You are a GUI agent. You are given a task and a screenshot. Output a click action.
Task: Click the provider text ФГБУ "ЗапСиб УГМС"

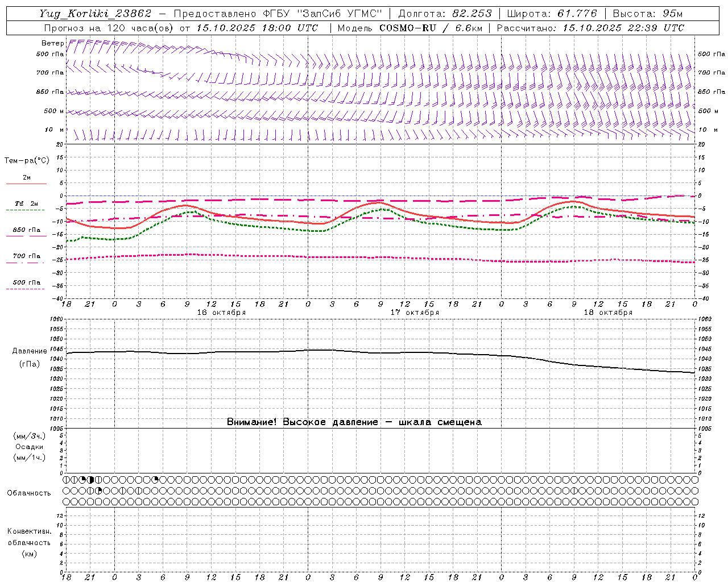point(323,14)
